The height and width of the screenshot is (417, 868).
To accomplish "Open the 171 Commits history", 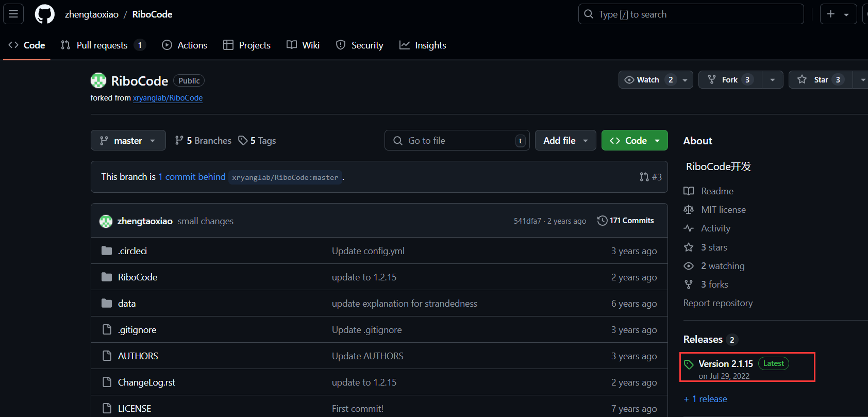I will click(x=626, y=221).
